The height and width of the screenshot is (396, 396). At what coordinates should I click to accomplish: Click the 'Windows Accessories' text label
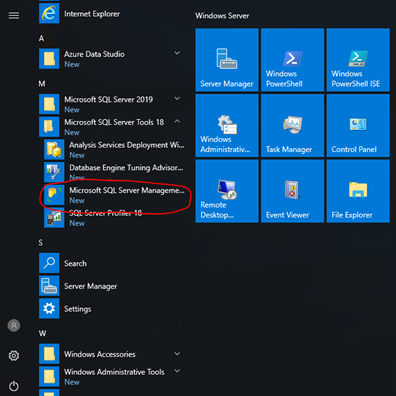pyautogui.click(x=100, y=354)
